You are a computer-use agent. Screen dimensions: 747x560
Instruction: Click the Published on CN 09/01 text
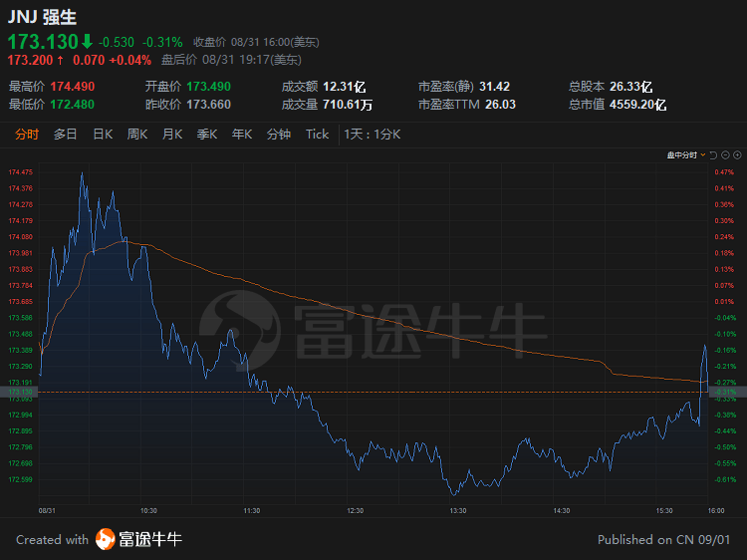pos(663,539)
